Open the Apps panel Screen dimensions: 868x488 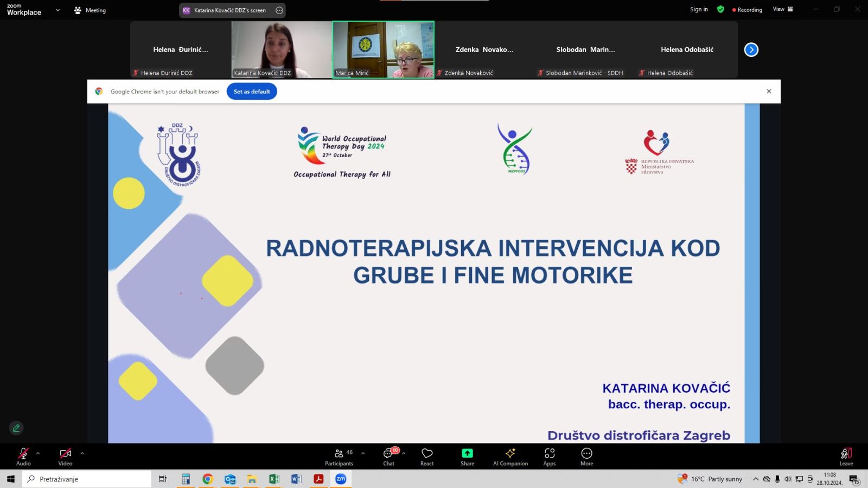549,456
